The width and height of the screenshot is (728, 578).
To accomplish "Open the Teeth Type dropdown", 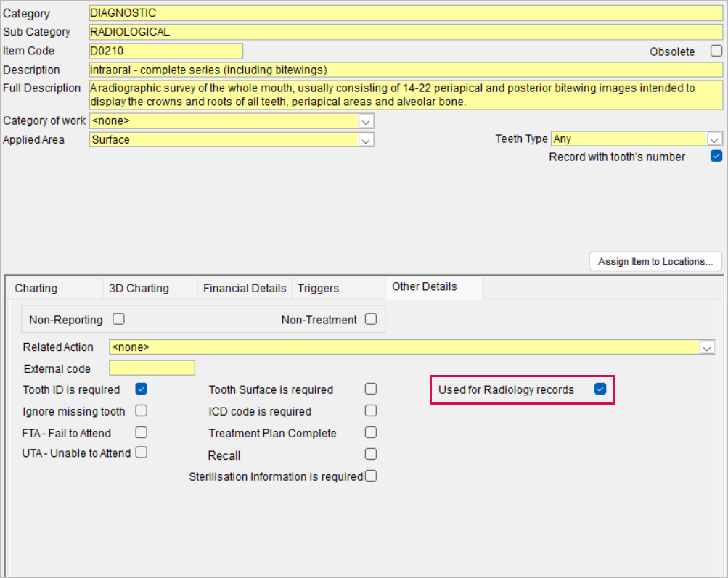I will coord(714,139).
